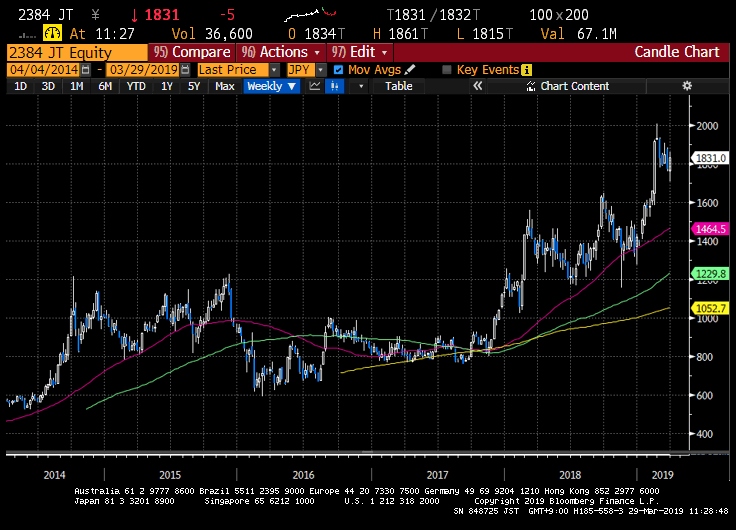Screen dimensions: 736x530
Task: Click the Mov Avgs pencil edit icon
Action: (410, 70)
